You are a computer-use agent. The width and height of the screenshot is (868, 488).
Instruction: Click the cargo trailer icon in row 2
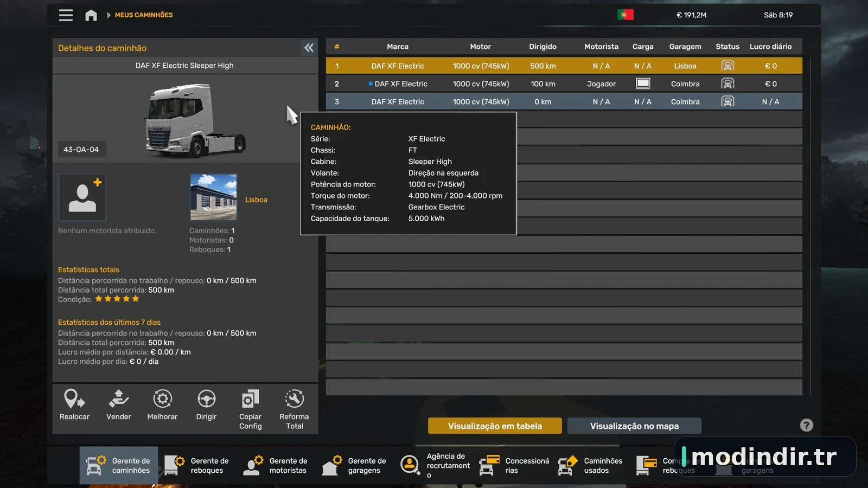coord(643,84)
